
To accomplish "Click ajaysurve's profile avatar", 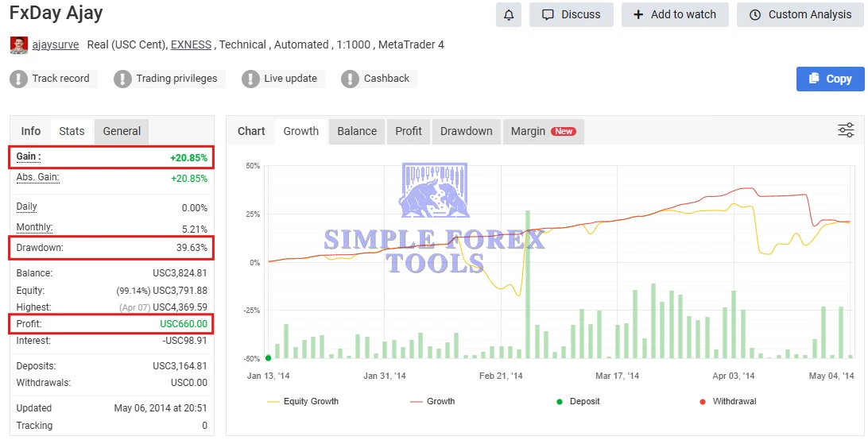I will pos(18,45).
